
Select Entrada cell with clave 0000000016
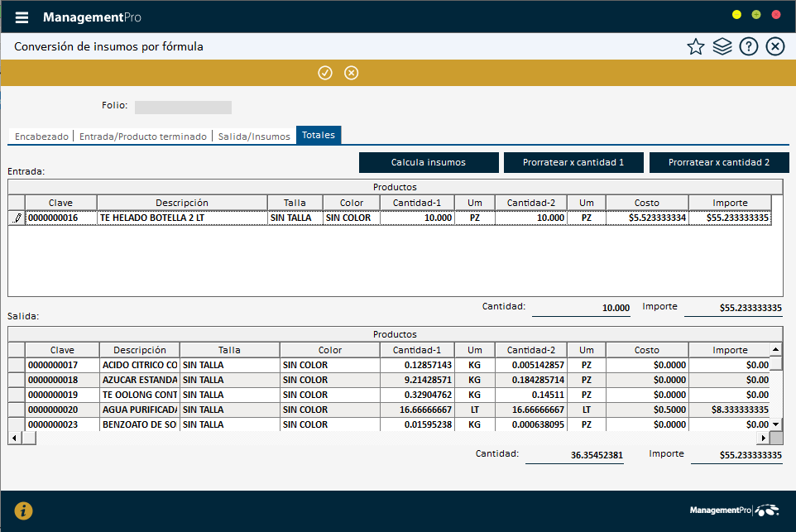[61, 218]
